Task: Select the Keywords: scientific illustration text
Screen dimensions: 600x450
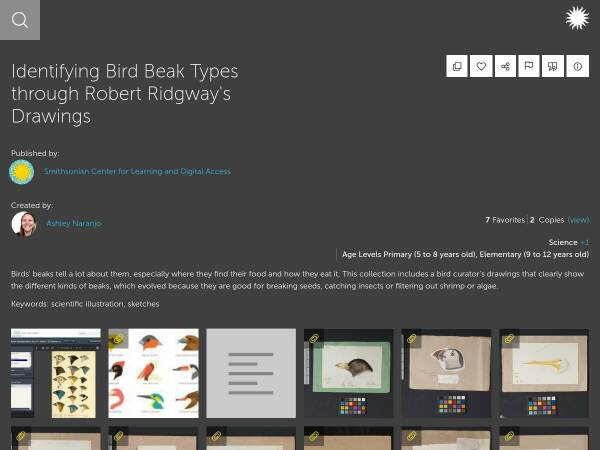Action: [x=85, y=304]
